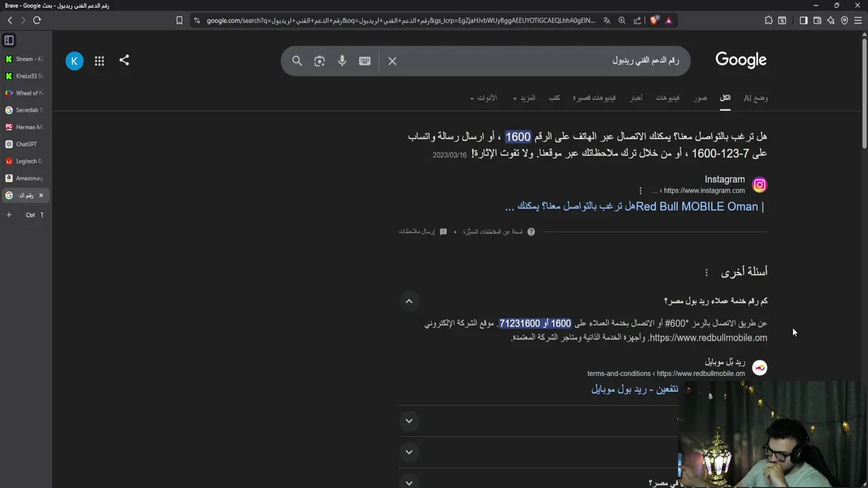This screenshot has height=488, width=868.
Task: Open the extensions puzzle icon
Action: click(768, 20)
